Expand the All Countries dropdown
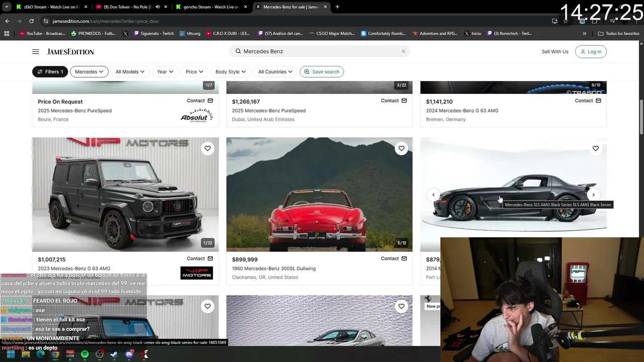 pos(275,72)
